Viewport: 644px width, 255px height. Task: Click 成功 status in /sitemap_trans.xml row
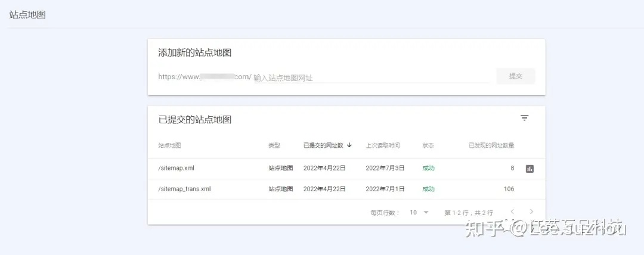(428, 189)
